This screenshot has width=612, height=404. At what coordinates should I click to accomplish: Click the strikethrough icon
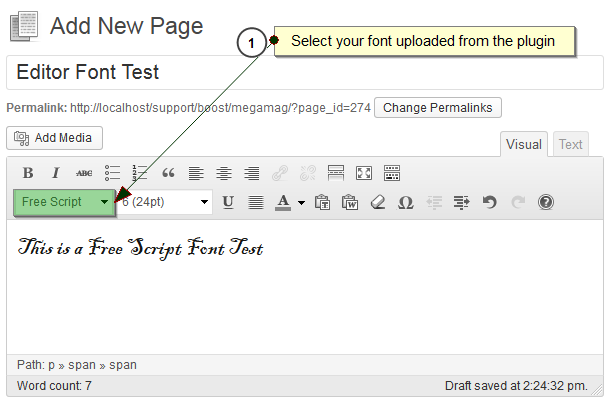click(x=84, y=173)
